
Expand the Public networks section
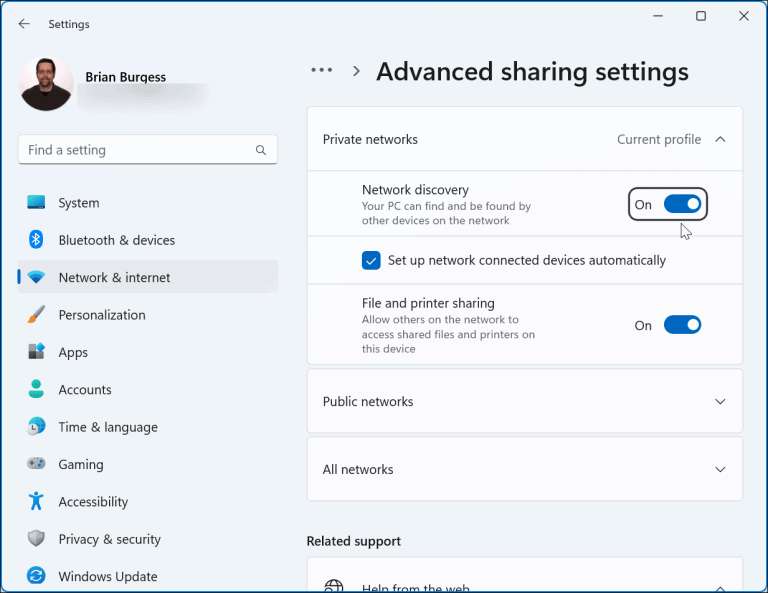525,402
